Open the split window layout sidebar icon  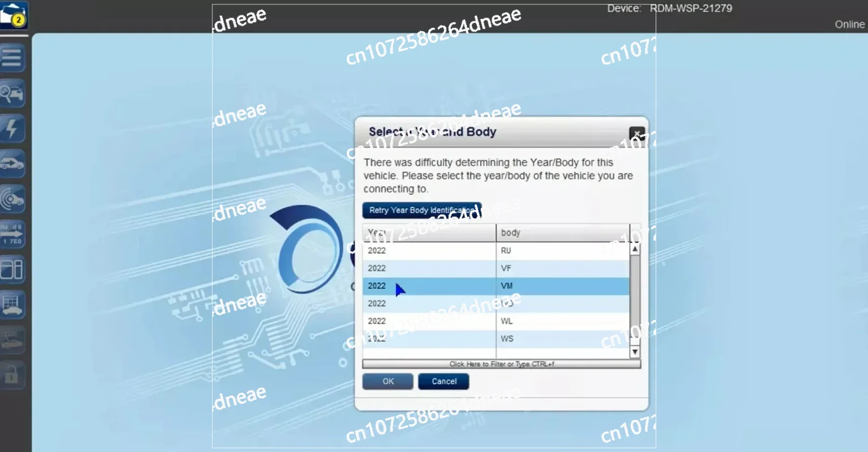point(12,270)
